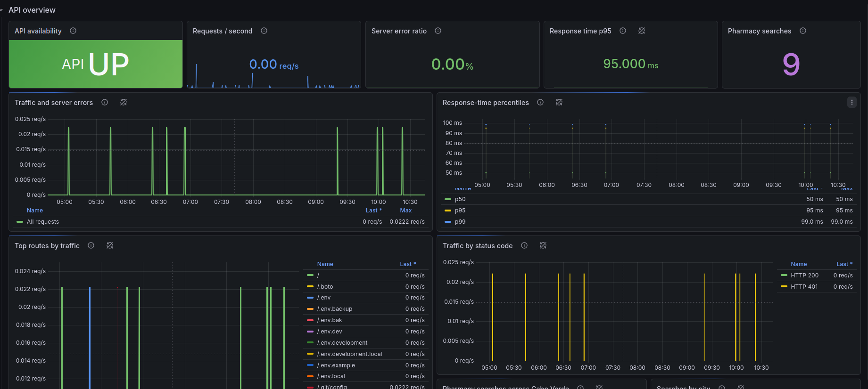The image size is (868, 389).
Task: Open API availability panel info icon
Action: pos(73,31)
